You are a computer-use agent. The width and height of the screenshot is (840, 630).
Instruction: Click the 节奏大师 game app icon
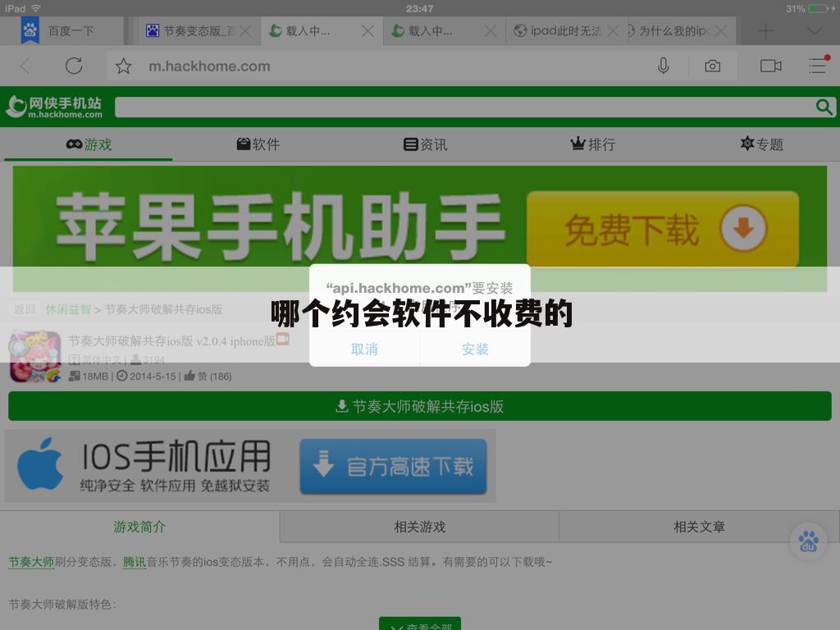coord(35,356)
